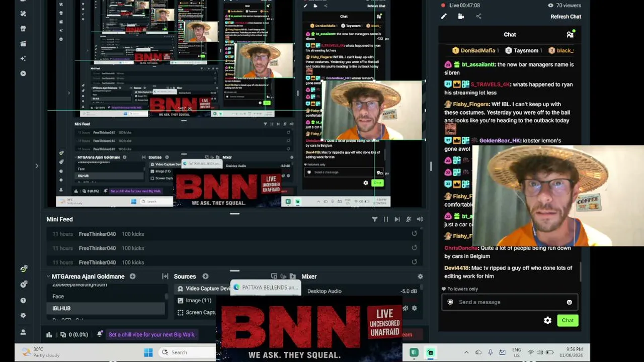
Task: Click Taysmom on the chat leaderboard
Action: 523,50
